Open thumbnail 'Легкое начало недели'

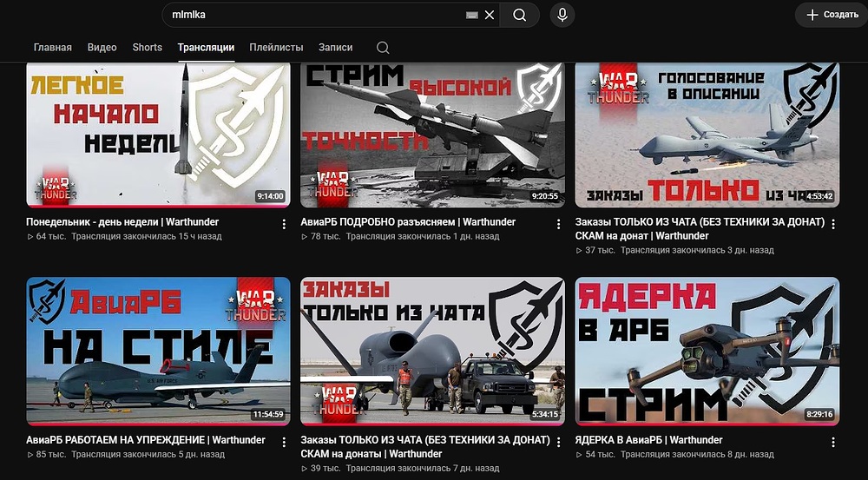tap(158, 135)
